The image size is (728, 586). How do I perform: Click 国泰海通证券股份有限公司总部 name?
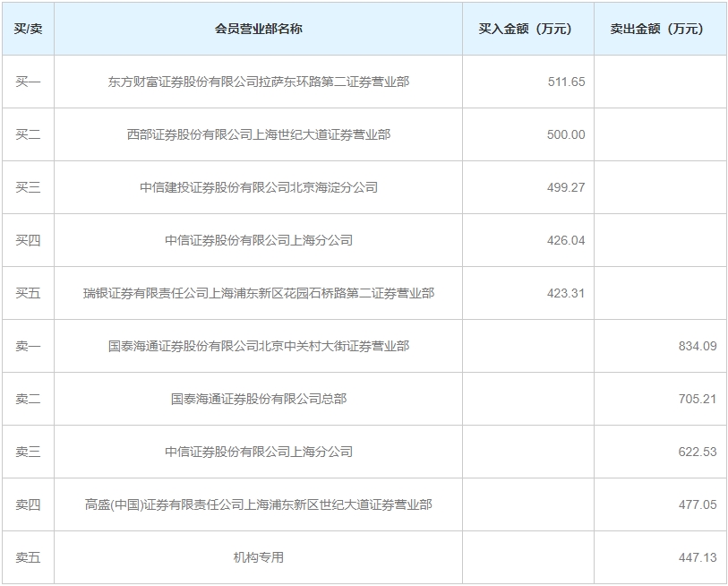coord(259,399)
